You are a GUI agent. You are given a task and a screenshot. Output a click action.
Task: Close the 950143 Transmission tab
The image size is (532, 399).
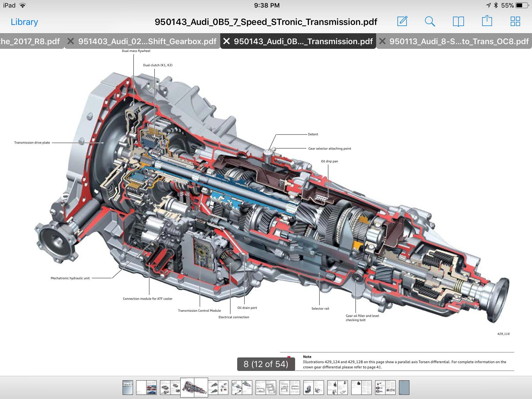pyautogui.click(x=227, y=41)
